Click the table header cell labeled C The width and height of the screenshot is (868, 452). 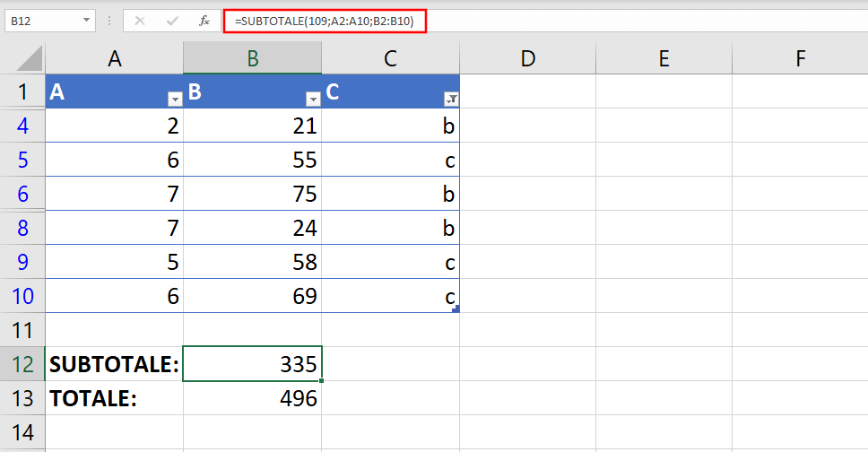[390, 91]
